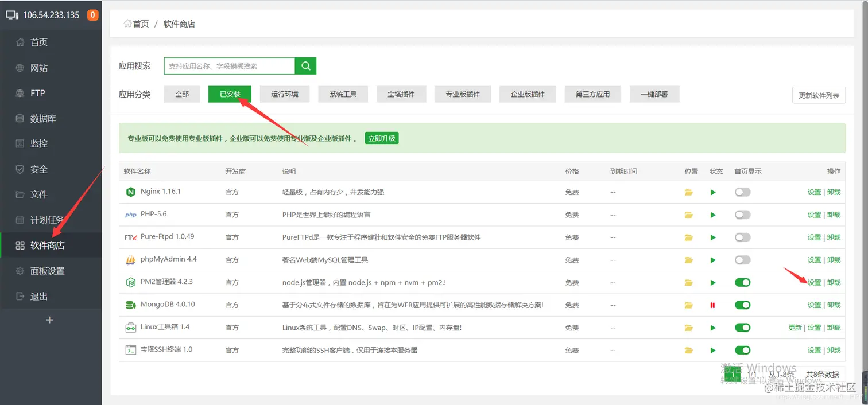Open the 宝塔SSH终端 folder location icon

[689, 351]
